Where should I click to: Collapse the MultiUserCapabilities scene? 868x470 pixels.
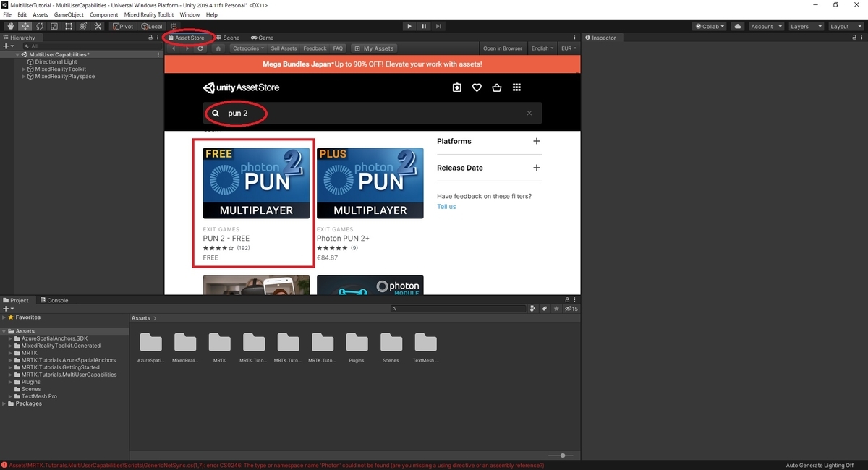coord(17,55)
